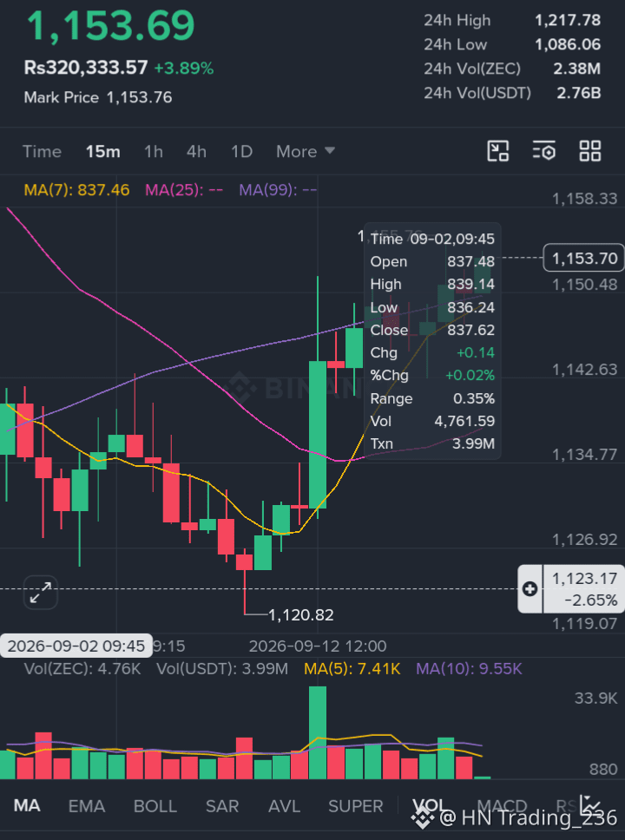The image size is (625, 840).
Task: Click the tallest green volume bar
Action: 318,732
